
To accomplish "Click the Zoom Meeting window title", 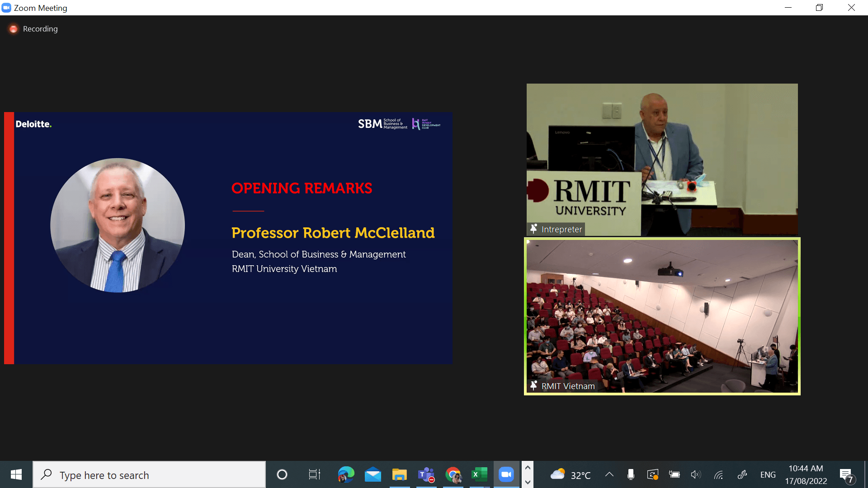I will tap(41, 8).
